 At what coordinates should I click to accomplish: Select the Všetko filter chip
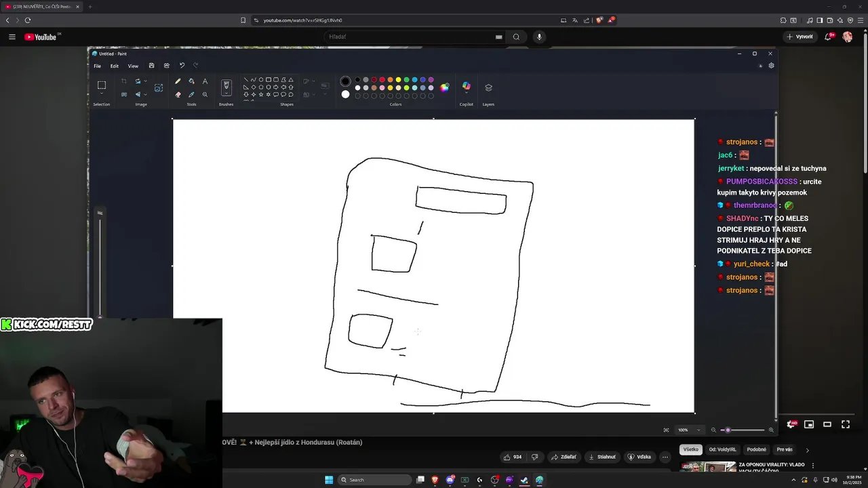690,449
